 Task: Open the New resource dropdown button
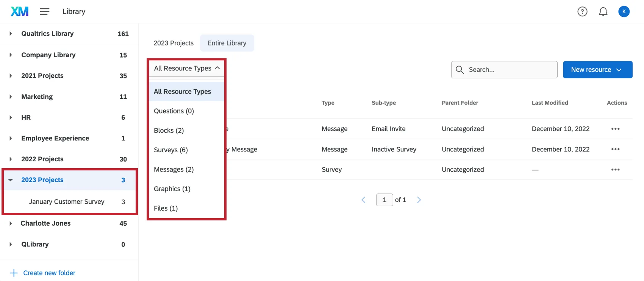click(x=597, y=70)
